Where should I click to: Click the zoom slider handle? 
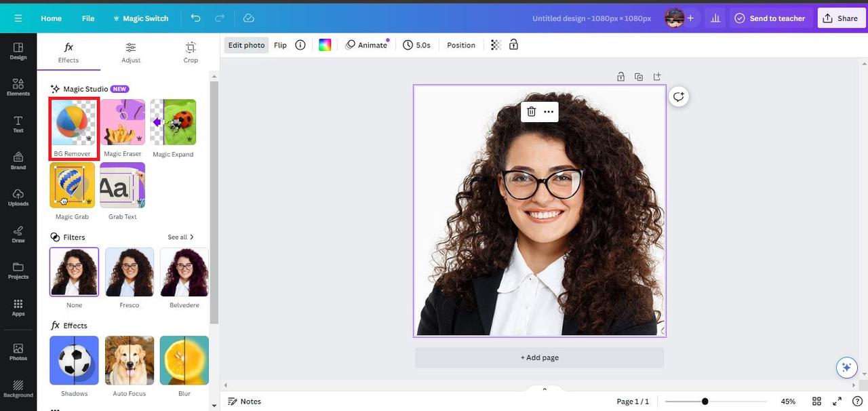click(705, 402)
